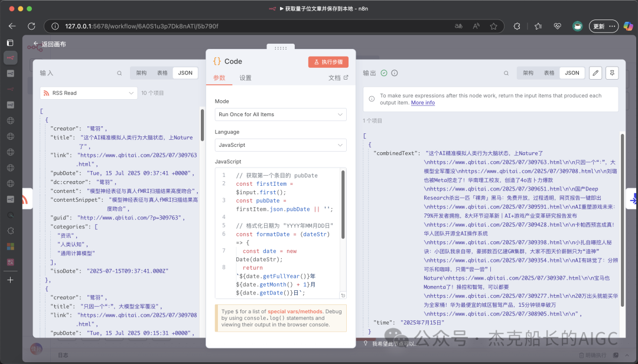Open browser extensions puzzle icon in toolbar
This screenshot has width=638, height=364.
[517, 26]
